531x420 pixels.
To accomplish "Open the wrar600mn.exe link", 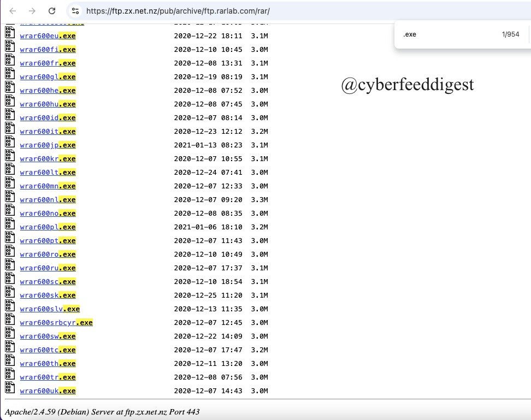I will pos(48,186).
